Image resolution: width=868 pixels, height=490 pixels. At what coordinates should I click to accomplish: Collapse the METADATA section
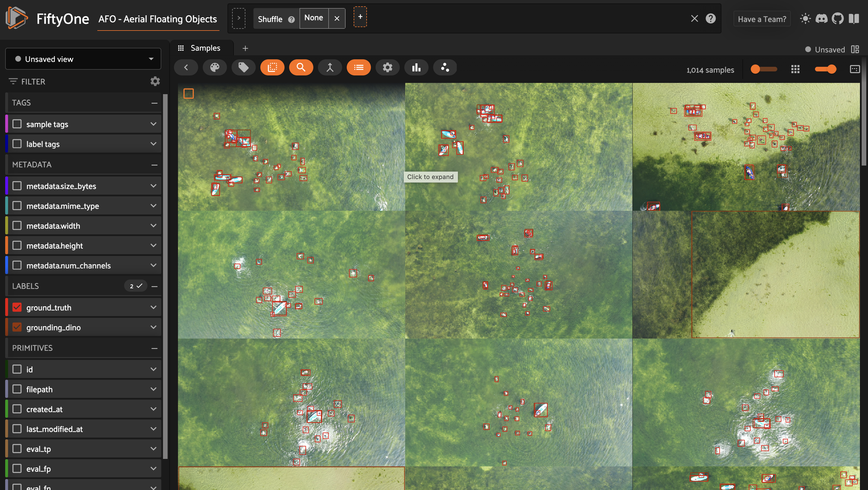click(x=154, y=165)
